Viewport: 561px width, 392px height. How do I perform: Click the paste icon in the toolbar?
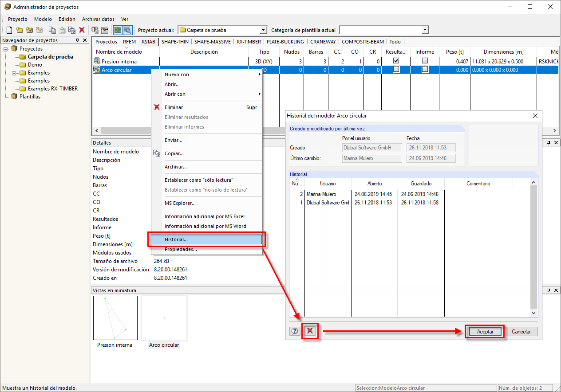pos(61,30)
